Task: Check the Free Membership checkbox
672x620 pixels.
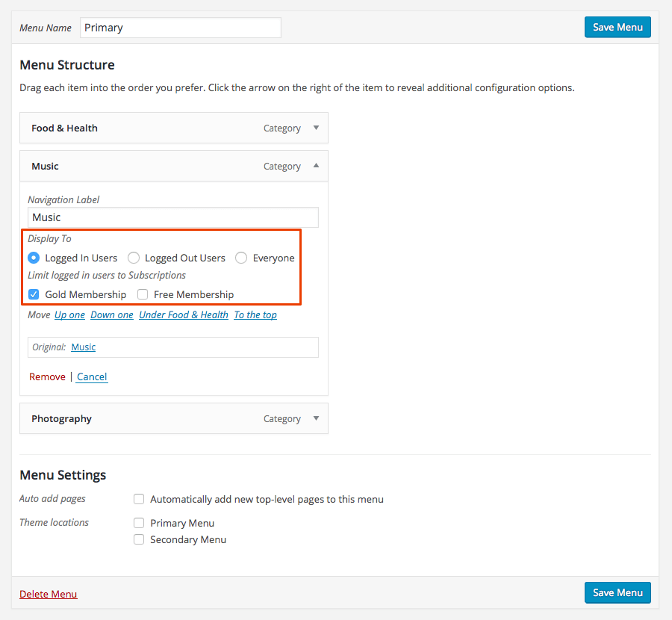Action: [143, 294]
